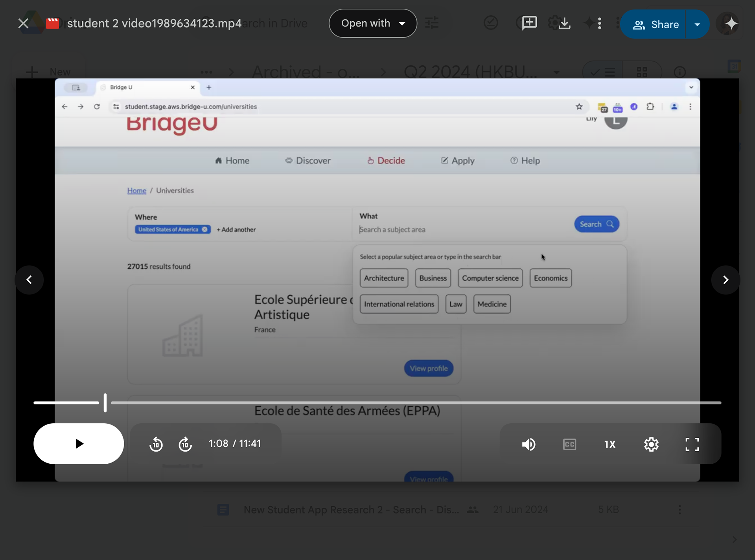The width and height of the screenshot is (755, 560).
Task: Close the Bridge U browser tab
Action: [x=193, y=87]
